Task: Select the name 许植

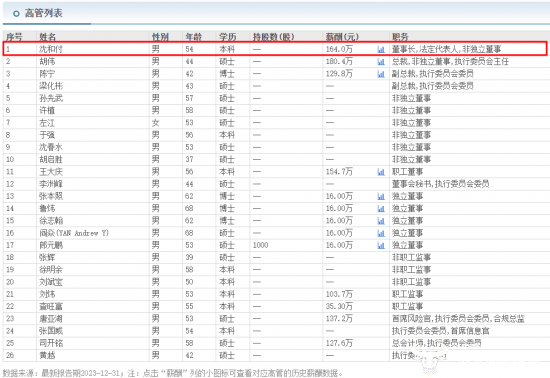Action: coord(47,110)
